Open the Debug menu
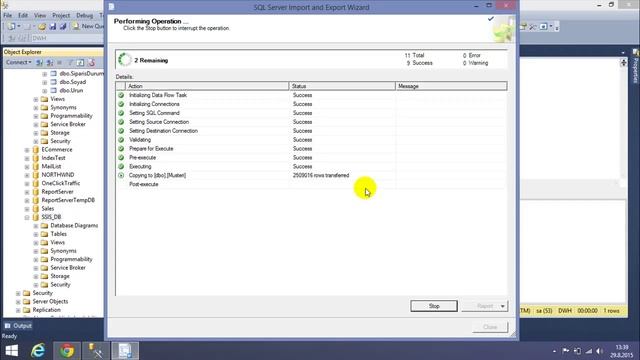Screen dimensions: 640x360 coord(84,16)
